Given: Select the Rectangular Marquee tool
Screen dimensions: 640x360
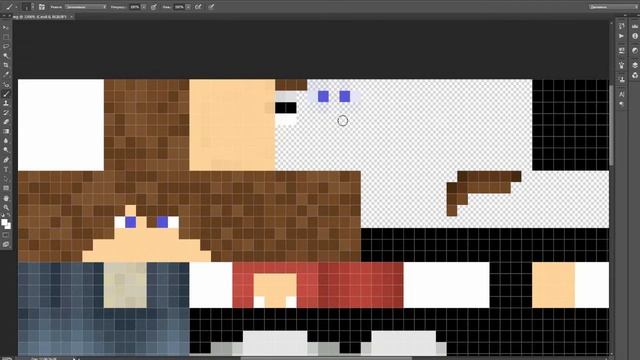Looking at the screenshot, I should coord(6,37).
